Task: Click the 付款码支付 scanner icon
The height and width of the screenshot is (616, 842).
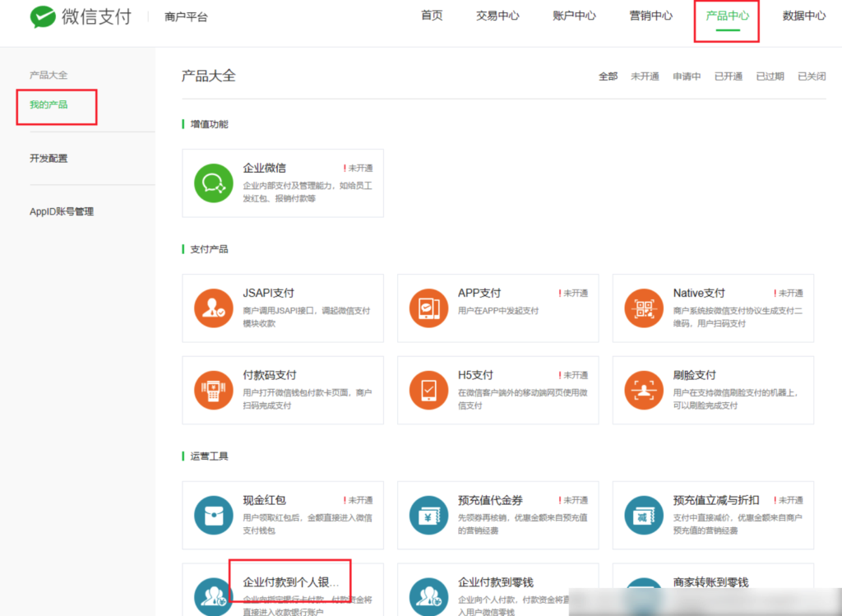Action: 214,390
